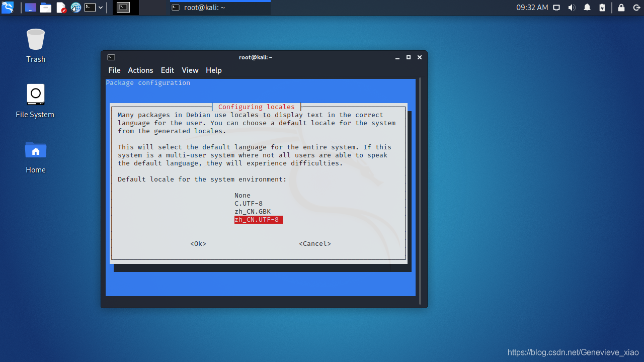Select the Home folder desktop icon
The height and width of the screenshot is (362, 644).
36,157
